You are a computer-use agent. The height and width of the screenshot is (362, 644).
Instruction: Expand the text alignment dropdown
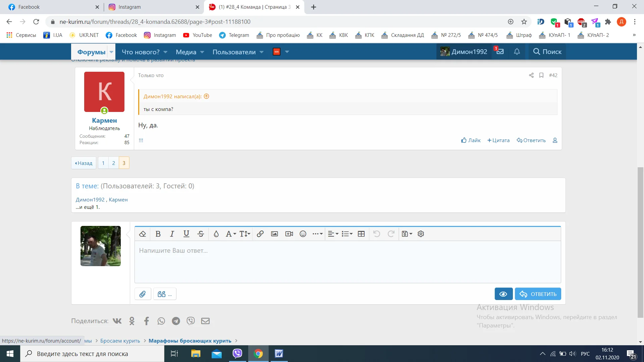coord(333,234)
